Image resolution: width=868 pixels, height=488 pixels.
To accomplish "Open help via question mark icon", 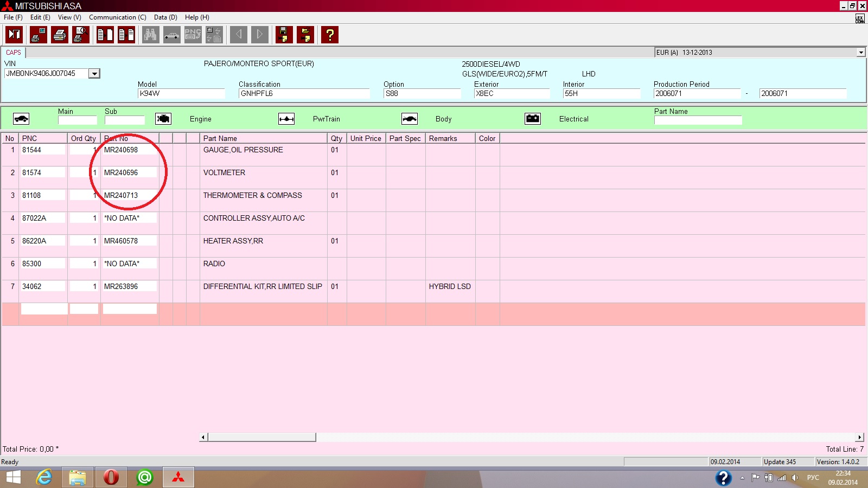I will coord(329,35).
